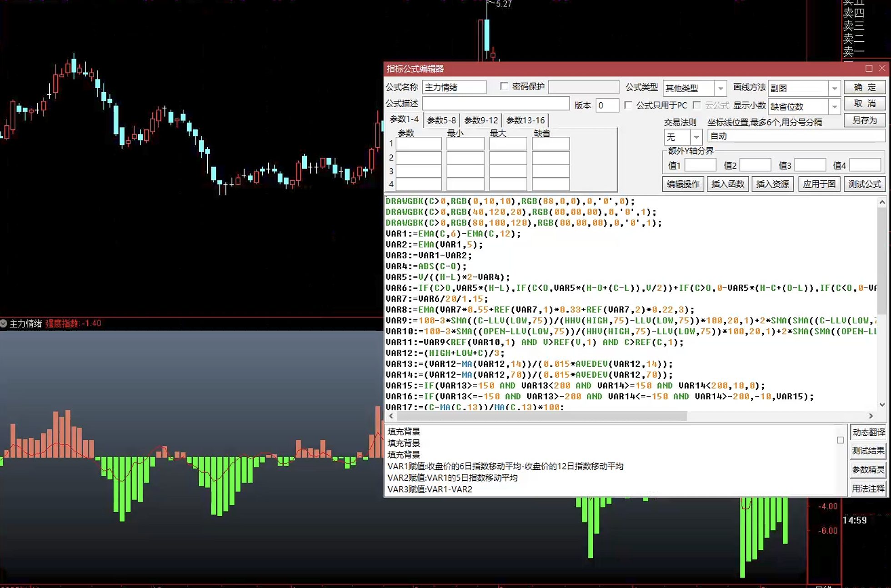Screen dimensions: 891x588
Task: Open the 交易法则 dropdown
Action: click(x=696, y=137)
